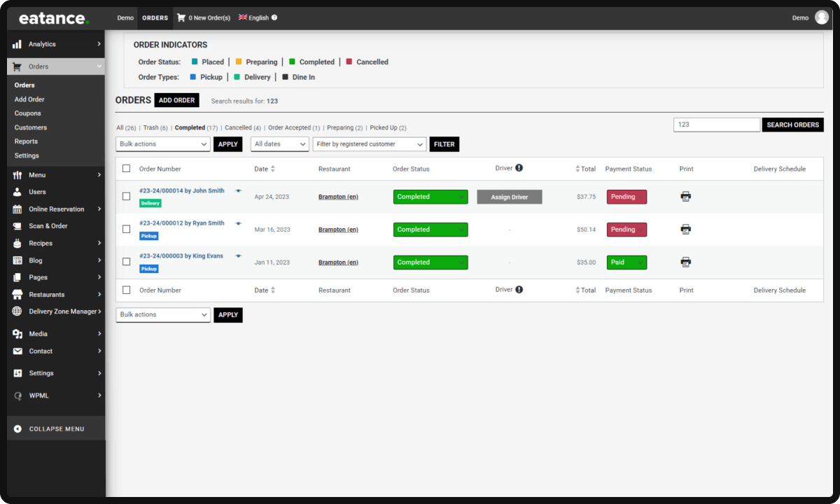Open the All dates dropdown

[280, 144]
